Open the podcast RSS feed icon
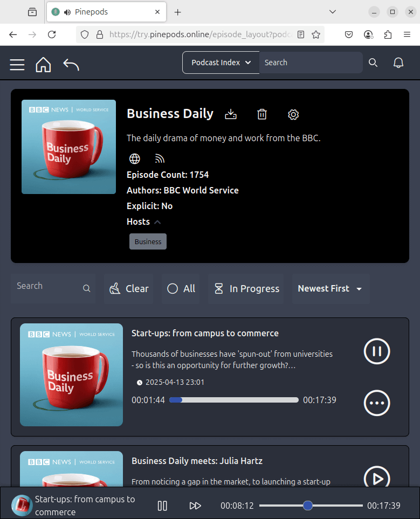The image size is (420, 519). (160, 159)
